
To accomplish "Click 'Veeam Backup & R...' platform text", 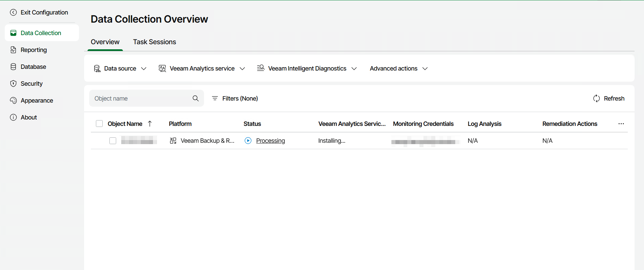I will (207, 141).
